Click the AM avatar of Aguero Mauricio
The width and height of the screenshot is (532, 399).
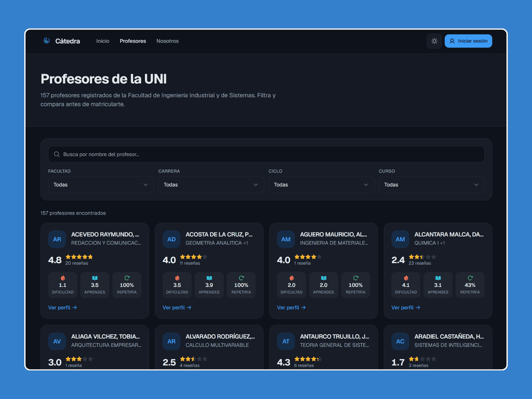286,239
